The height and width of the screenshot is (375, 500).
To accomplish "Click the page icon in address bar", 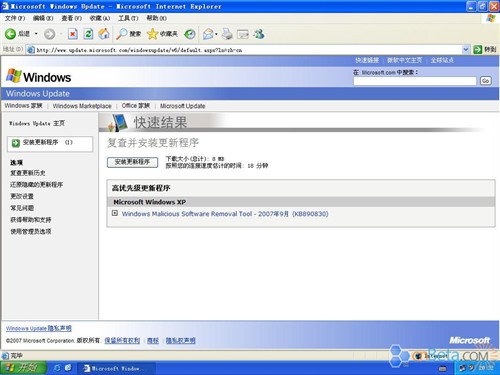I will click(x=31, y=50).
